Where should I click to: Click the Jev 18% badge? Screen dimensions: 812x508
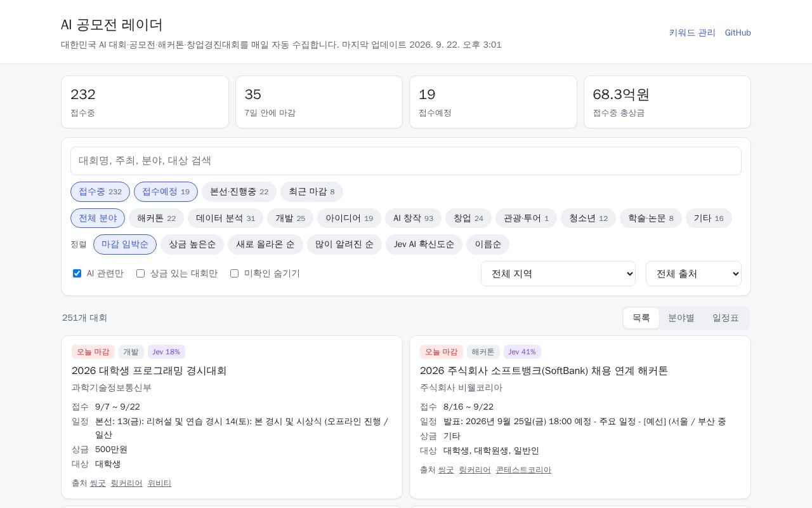tap(166, 352)
